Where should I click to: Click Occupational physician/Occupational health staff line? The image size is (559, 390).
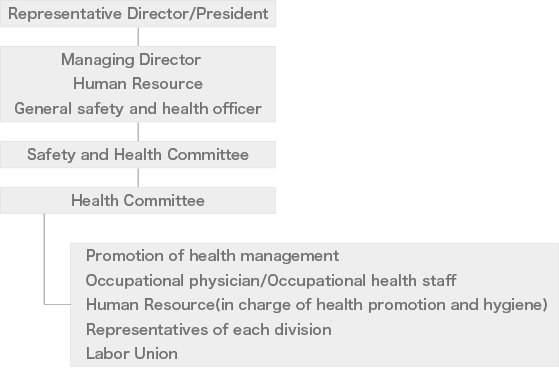point(271,281)
